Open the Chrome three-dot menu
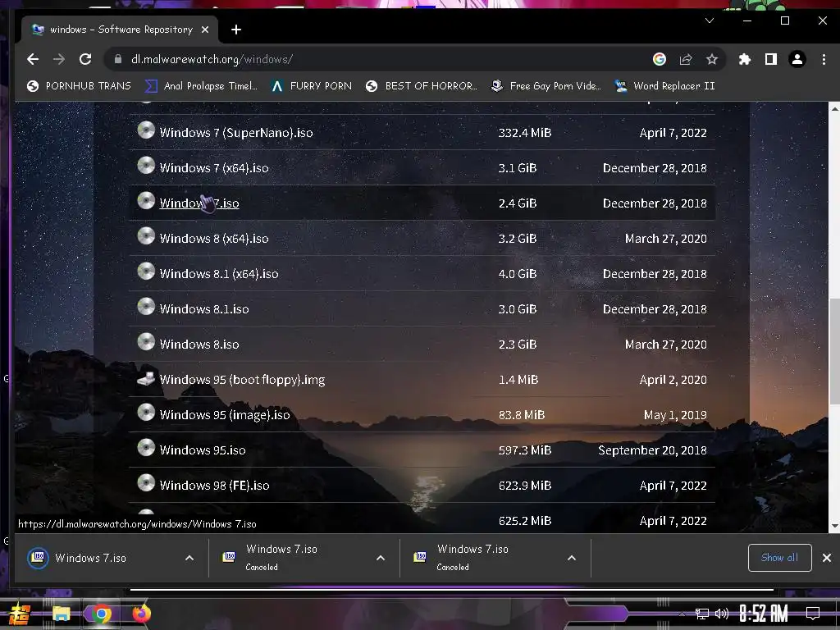This screenshot has height=630, width=840. click(824, 59)
